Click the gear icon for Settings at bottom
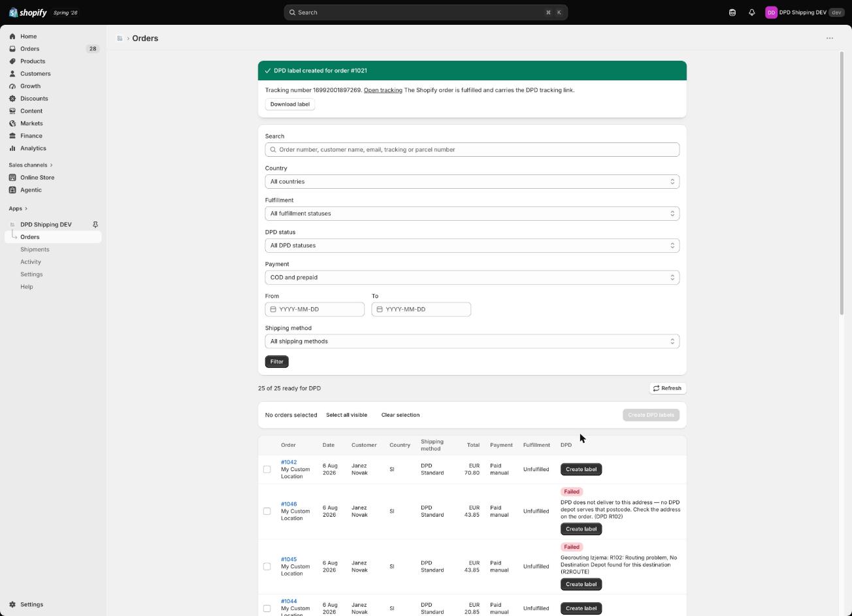The height and width of the screenshot is (616, 852). coord(12,605)
